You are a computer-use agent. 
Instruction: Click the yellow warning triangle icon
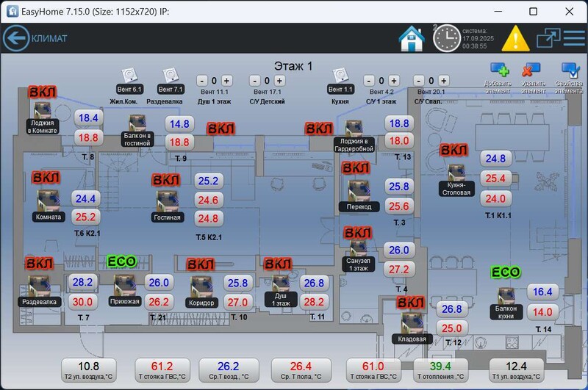(515, 38)
